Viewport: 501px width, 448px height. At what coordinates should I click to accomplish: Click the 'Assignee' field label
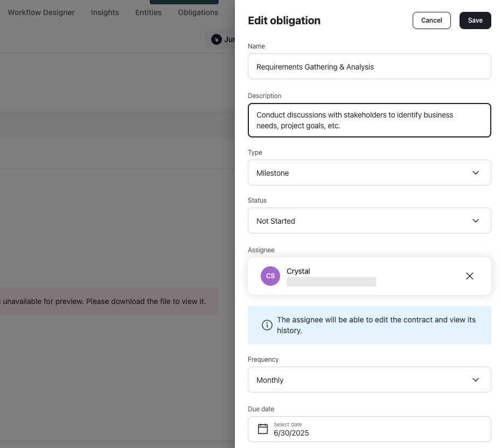261,250
